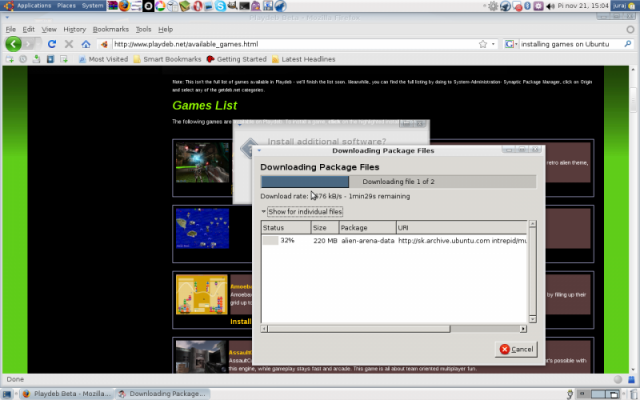Launch Opera from the top panel icon

[x=198, y=6]
